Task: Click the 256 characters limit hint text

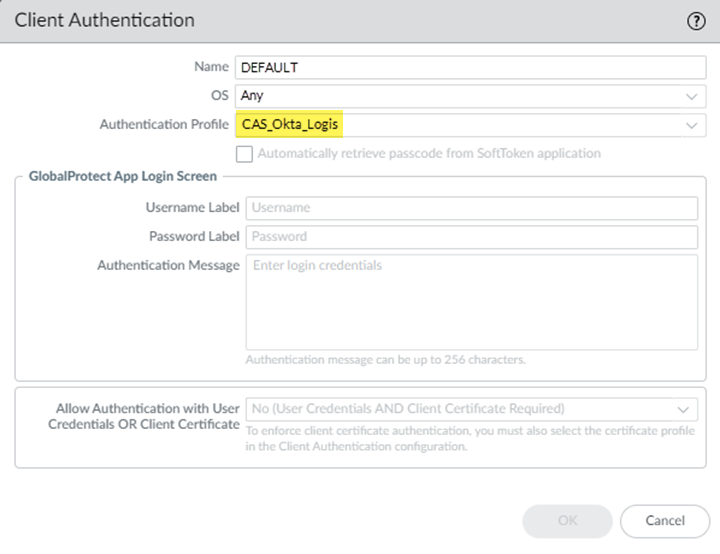Action: (x=385, y=360)
